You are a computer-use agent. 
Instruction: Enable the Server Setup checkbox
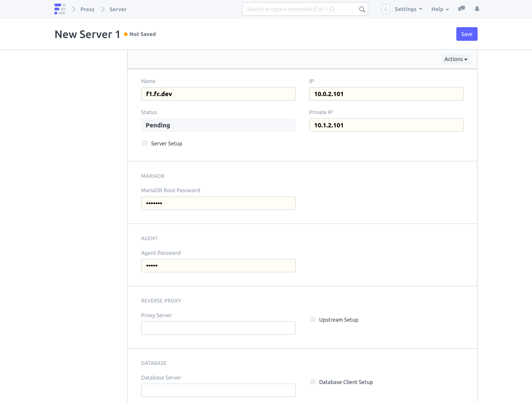point(144,143)
